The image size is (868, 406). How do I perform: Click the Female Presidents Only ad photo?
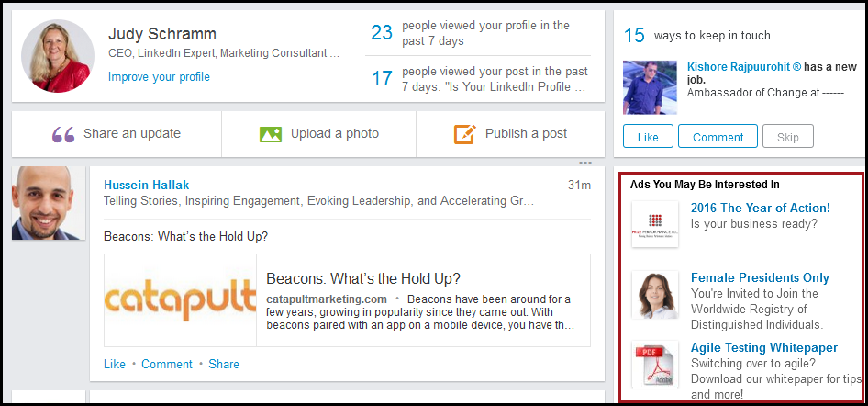pyautogui.click(x=655, y=295)
